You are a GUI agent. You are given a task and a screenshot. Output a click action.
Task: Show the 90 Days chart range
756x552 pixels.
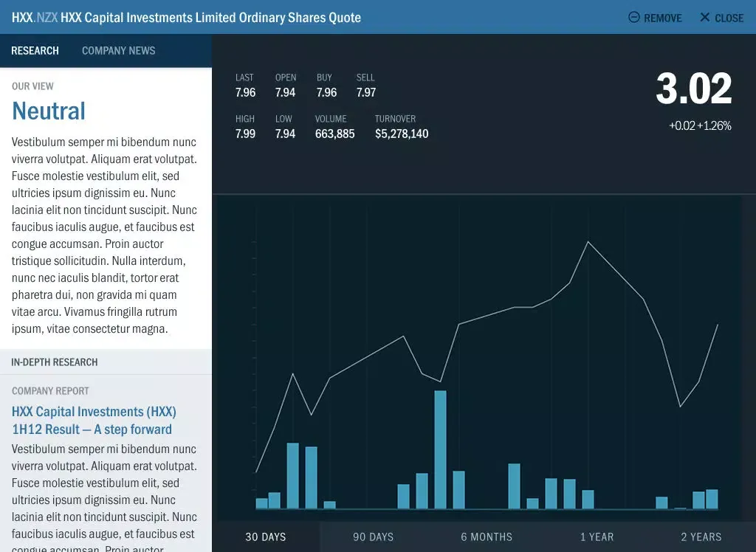[373, 537]
